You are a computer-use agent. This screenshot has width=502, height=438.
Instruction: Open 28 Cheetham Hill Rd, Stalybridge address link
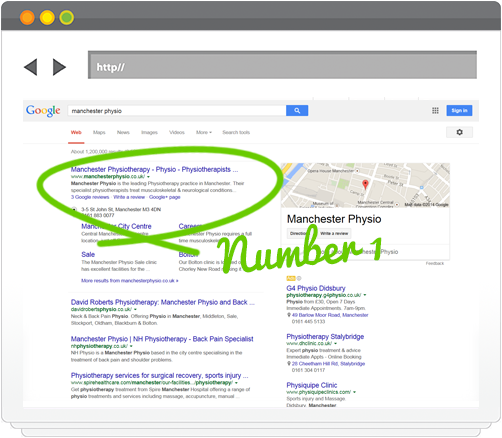coord(328,364)
